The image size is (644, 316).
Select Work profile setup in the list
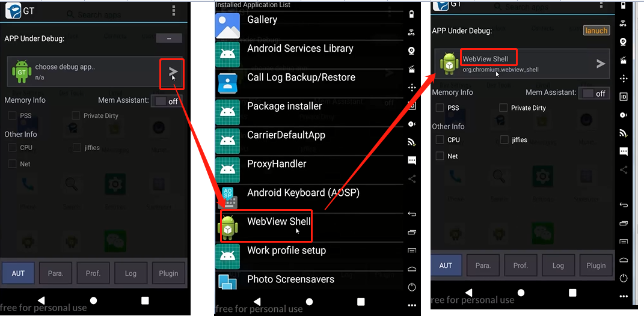(309, 256)
